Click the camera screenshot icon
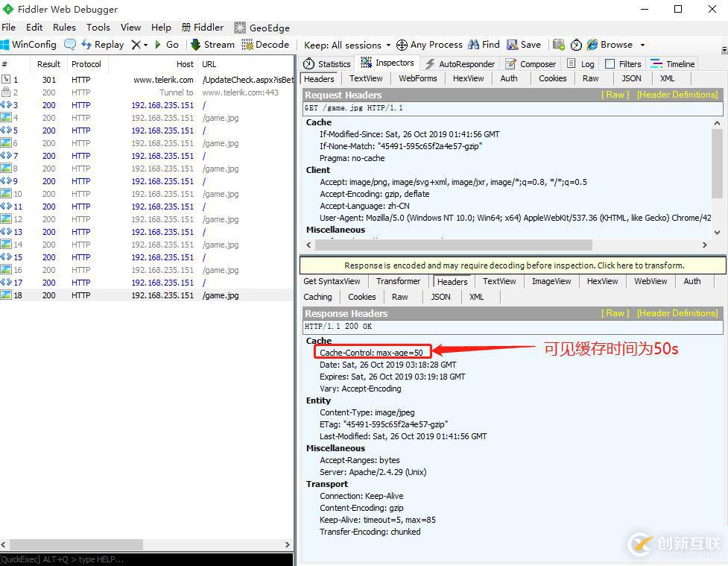 point(559,45)
